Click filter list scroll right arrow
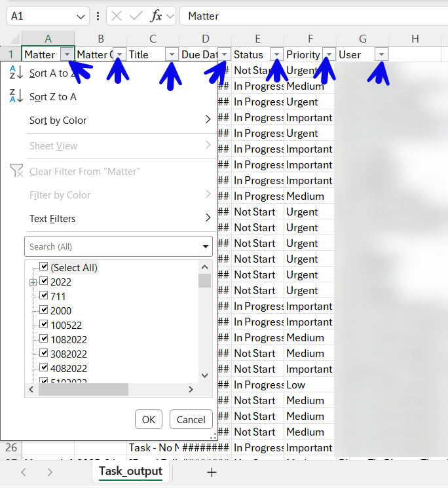 coord(191,389)
